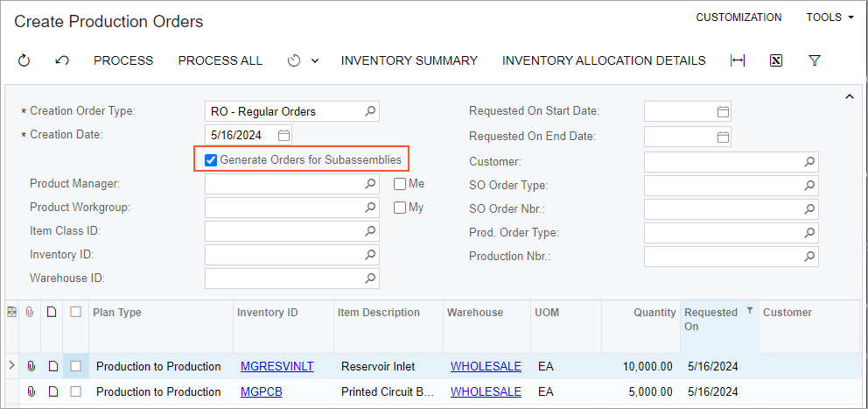The width and height of the screenshot is (868, 409).
Task: Open the Creation Date calendar picker
Action: point(283,135)
